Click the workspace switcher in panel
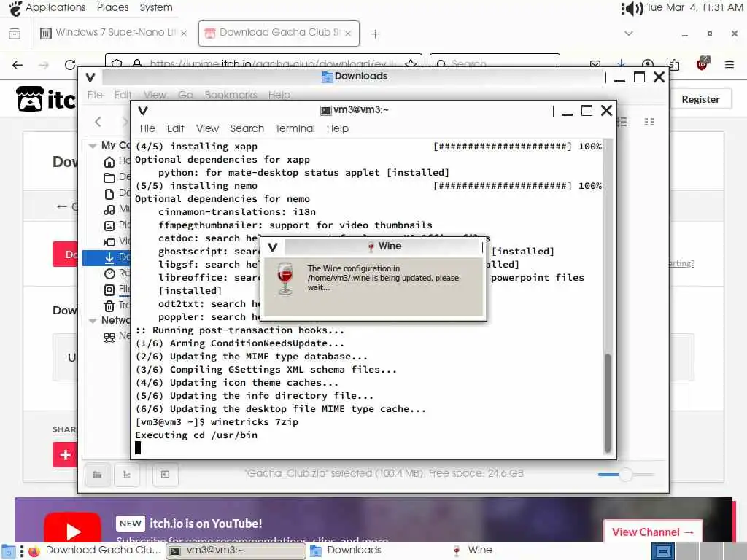This screenshot has width=747, height=560. (697, 552)
